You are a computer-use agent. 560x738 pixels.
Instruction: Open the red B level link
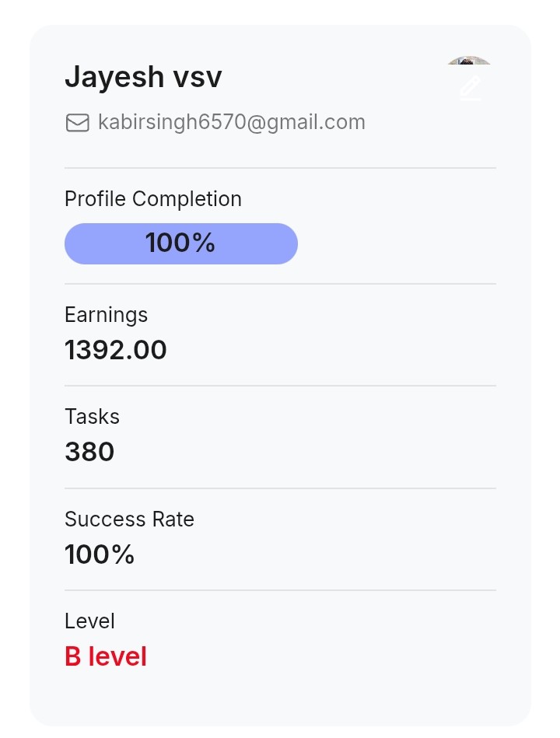point(106,656)
